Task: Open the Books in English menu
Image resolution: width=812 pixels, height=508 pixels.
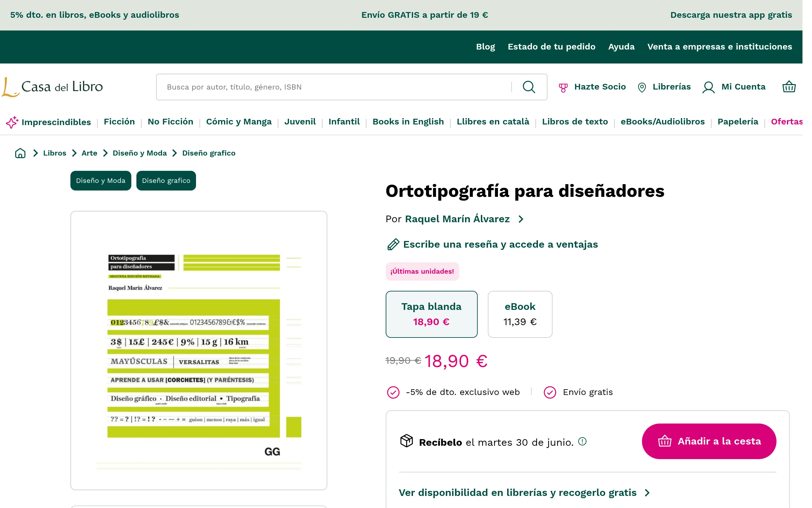Action: pyautogui.click(x=408, y=122)
